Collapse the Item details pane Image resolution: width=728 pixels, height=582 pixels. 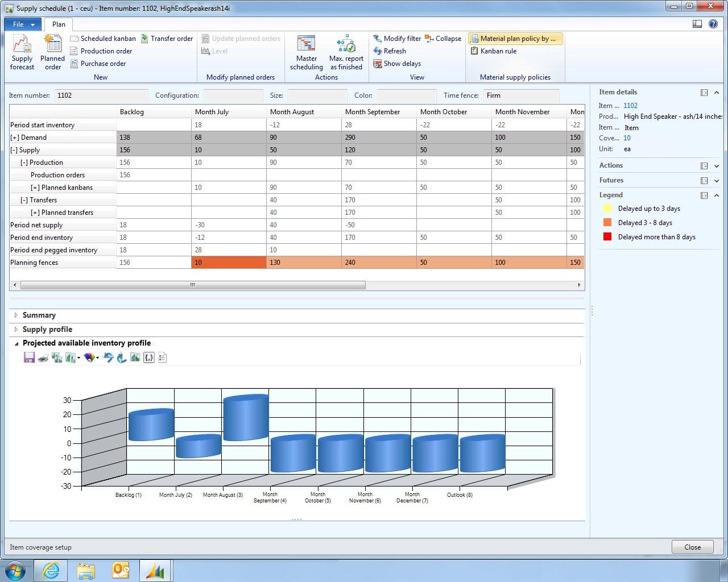pyautogui.click(x=717, y=92)
